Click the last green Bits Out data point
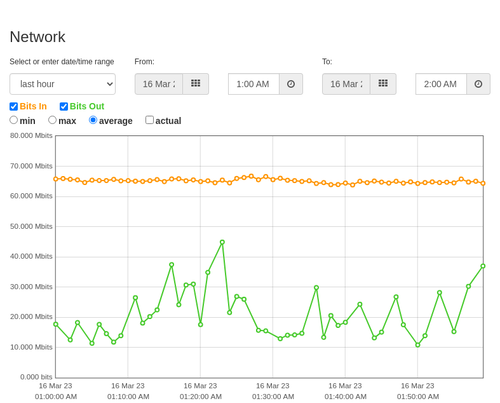This screenshot has width=500, height=403. pos(483,266)
